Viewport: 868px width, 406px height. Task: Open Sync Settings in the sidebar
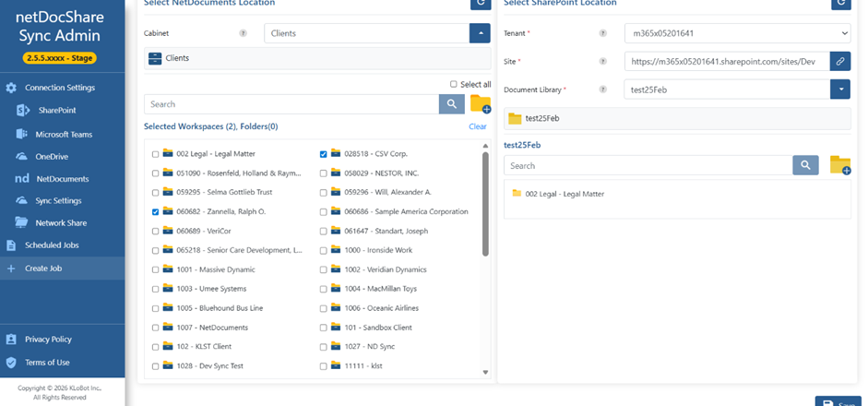coord(58,200)
